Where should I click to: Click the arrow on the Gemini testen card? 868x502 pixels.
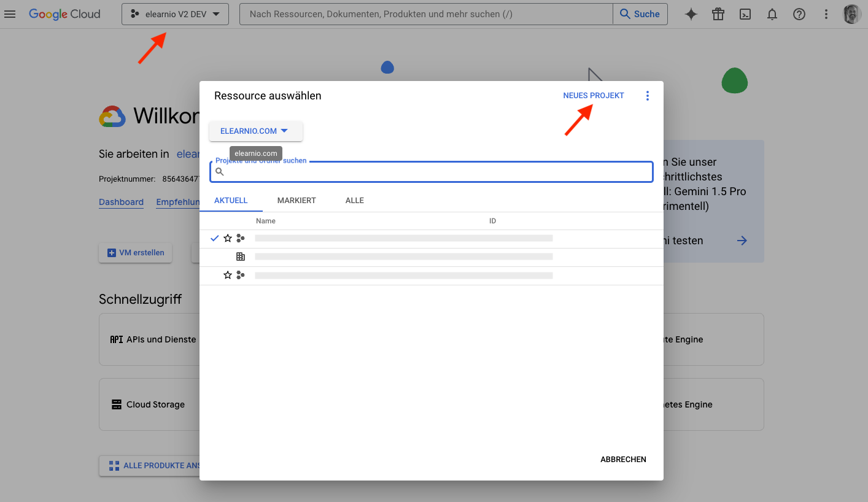pyautogui.click(x=742, y=241)
